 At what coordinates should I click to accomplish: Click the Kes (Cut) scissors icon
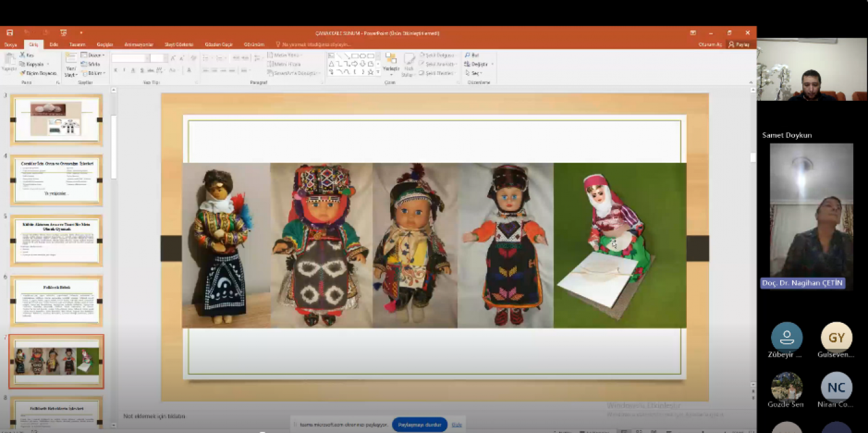[22, 55]
